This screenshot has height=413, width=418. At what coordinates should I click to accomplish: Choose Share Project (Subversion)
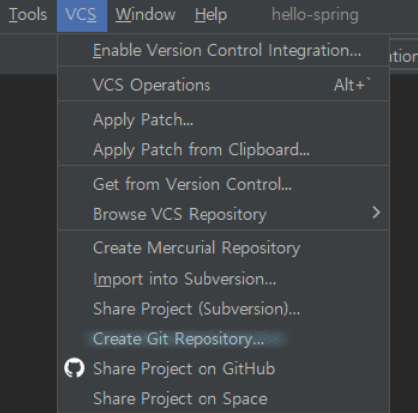point(223,309)
